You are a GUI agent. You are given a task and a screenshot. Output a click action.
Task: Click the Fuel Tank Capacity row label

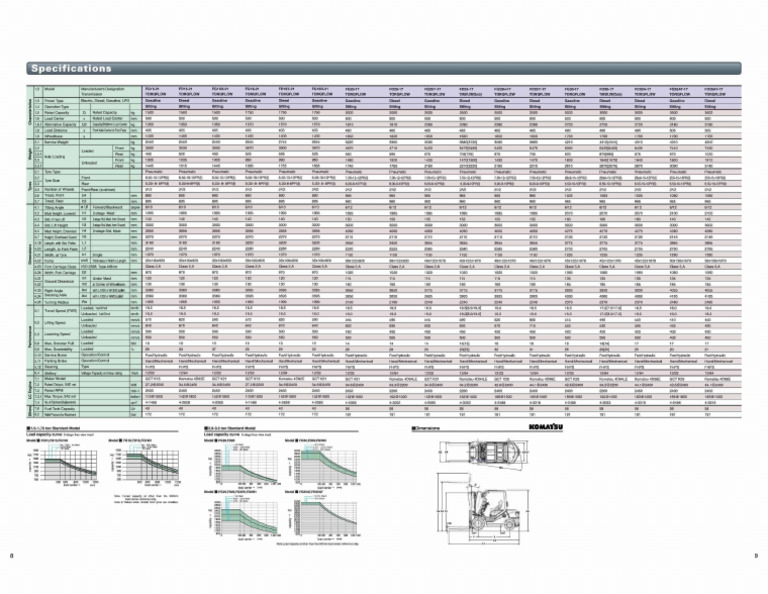point(60,408)
